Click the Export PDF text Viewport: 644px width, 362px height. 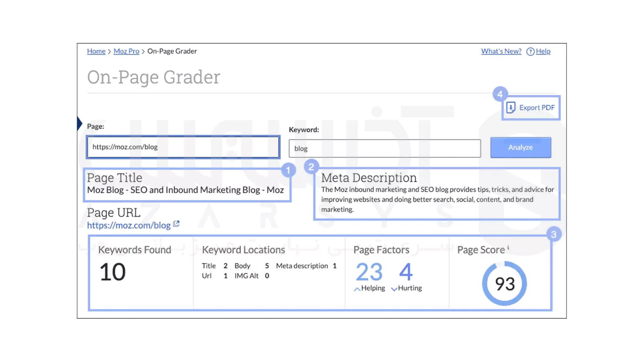click(537, 108)
